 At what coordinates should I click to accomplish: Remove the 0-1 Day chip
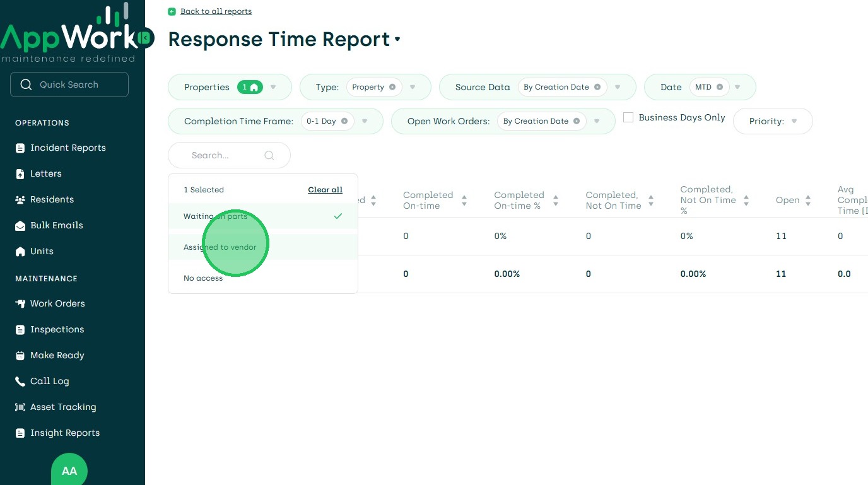click(x=344, y=121)
